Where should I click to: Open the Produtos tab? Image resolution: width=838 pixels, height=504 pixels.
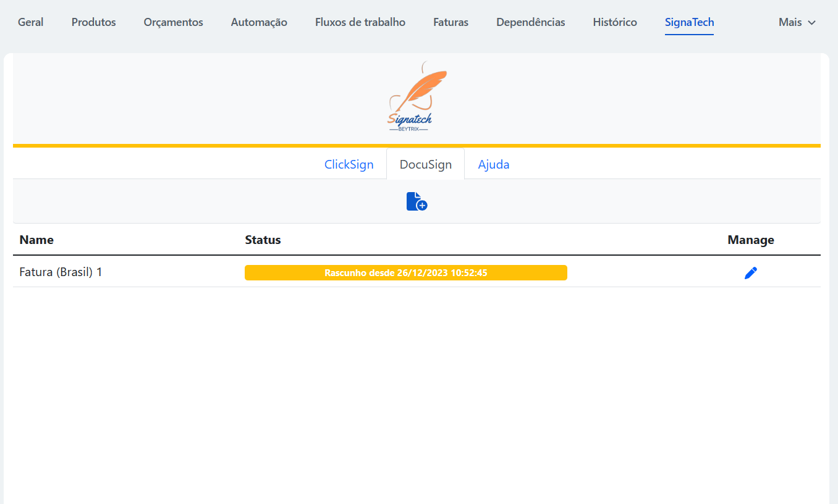pos(93,22)
